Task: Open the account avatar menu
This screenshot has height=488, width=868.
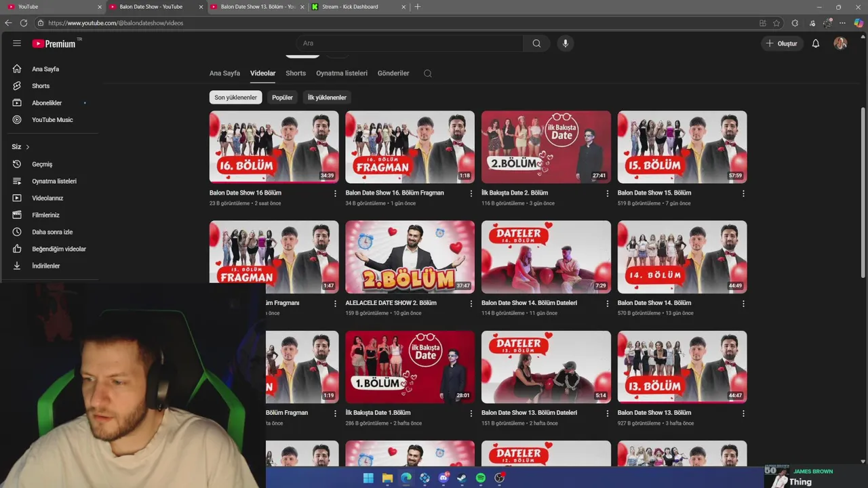Action: tap(840, 43)
